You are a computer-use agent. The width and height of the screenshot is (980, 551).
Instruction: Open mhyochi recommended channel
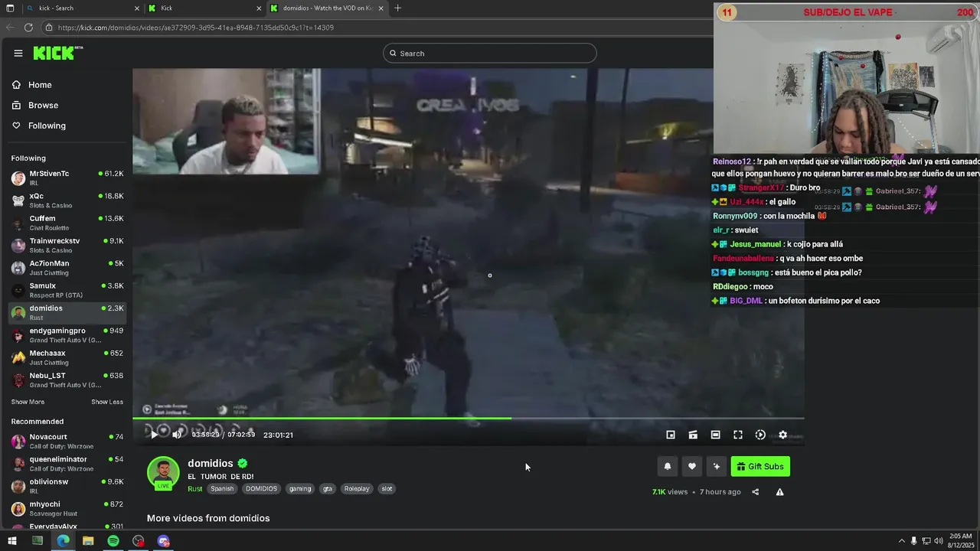click(67, 508)
